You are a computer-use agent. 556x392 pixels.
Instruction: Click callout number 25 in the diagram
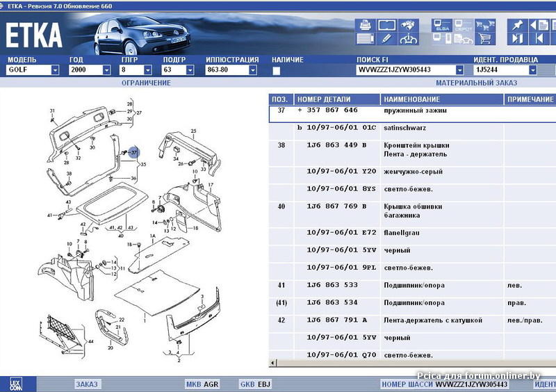pyautogui.click(x=193, y=131)
